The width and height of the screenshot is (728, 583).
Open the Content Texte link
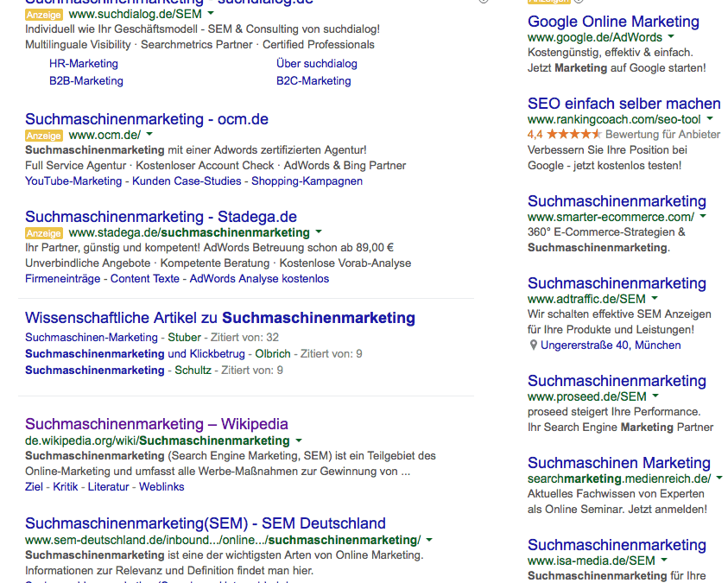[145, 278]
